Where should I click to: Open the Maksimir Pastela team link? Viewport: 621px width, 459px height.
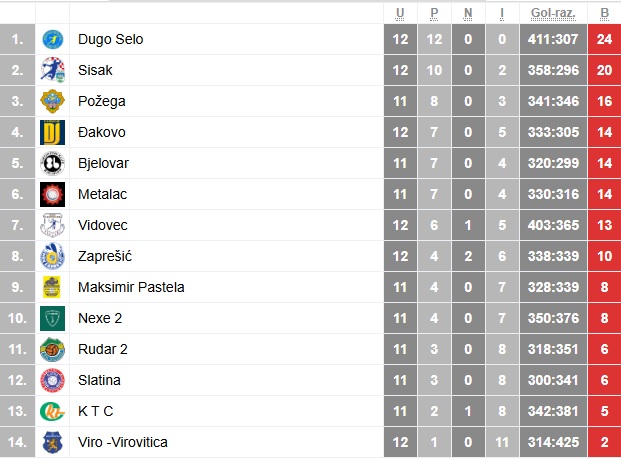point(131,287)
